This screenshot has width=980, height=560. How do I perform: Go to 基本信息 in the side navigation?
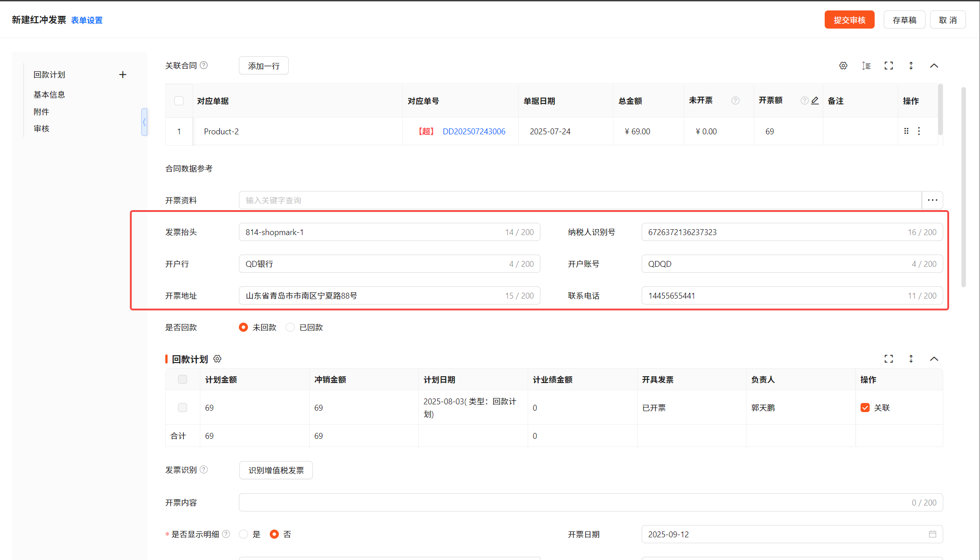pos(49,94)
